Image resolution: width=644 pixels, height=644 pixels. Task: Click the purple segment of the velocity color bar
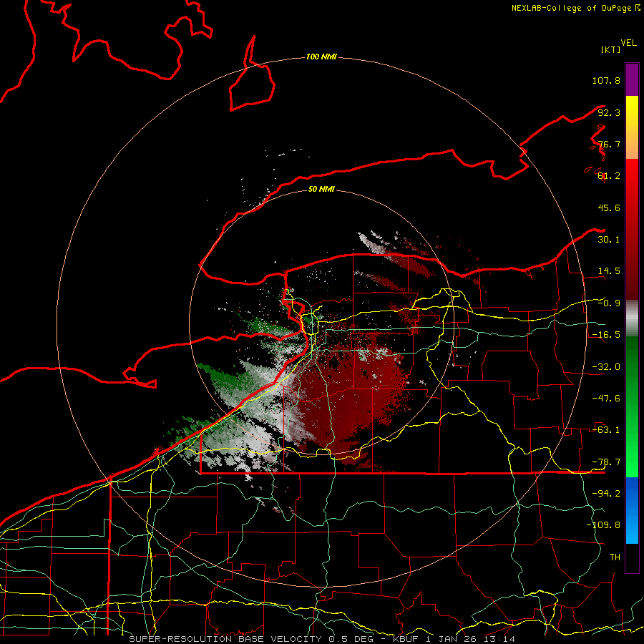[x=632, y=79]
